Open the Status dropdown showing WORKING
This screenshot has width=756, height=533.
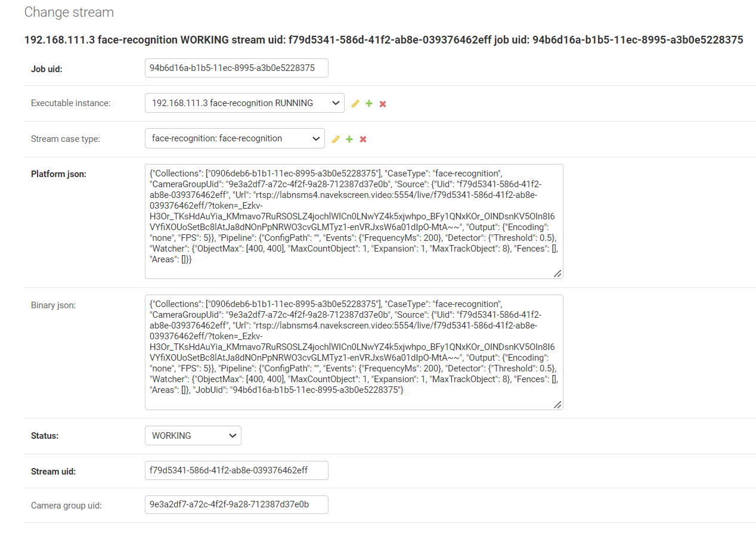click(x=193, y=436)
